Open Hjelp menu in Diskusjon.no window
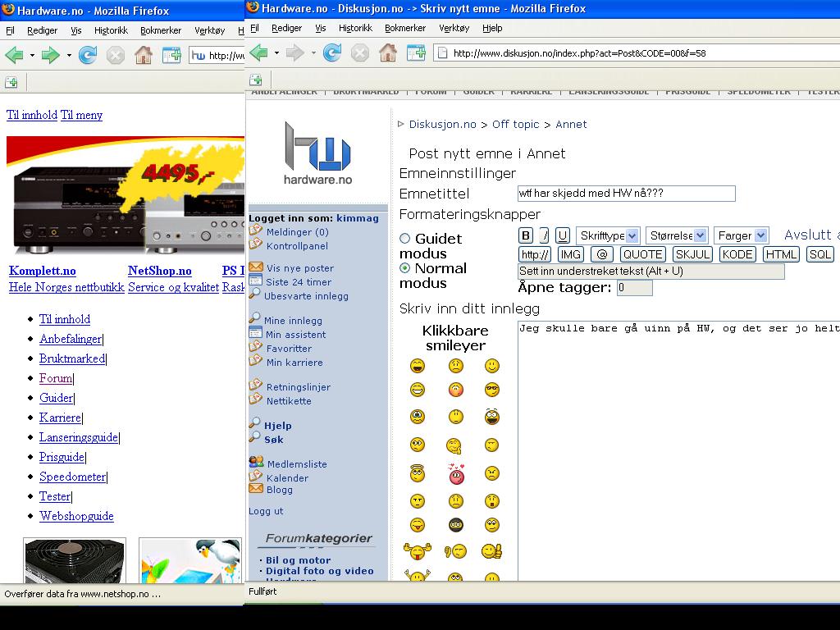Viewport: 840px width, 630px height. (x=492, y=28)
